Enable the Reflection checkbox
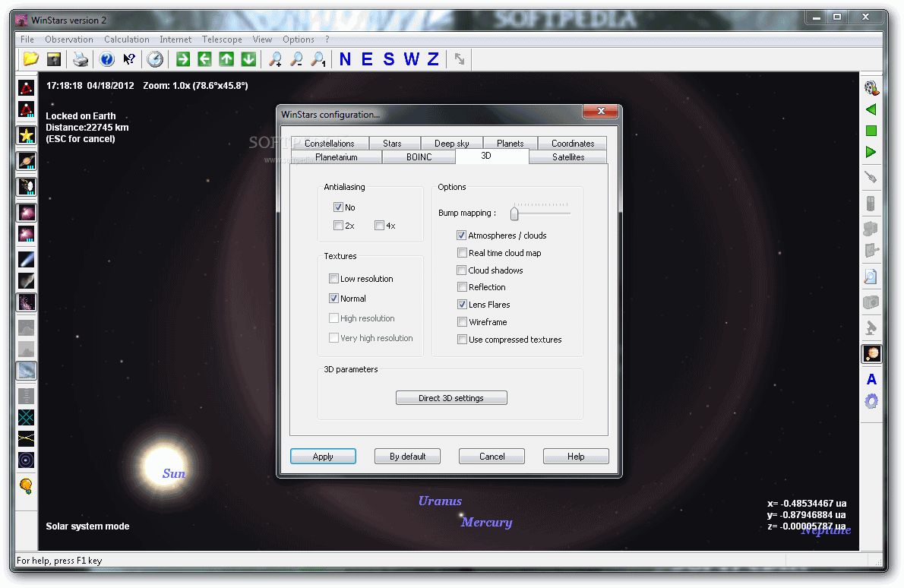The width and height of the screenshot is (904, 588). click(462, 286)
